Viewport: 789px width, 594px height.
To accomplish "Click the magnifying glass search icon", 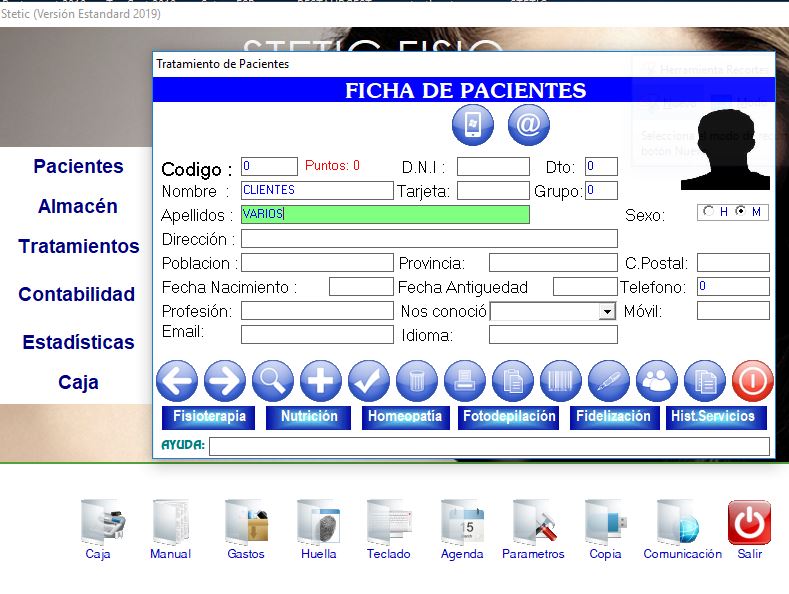I will pyautogui.click(x=273, y=380).
